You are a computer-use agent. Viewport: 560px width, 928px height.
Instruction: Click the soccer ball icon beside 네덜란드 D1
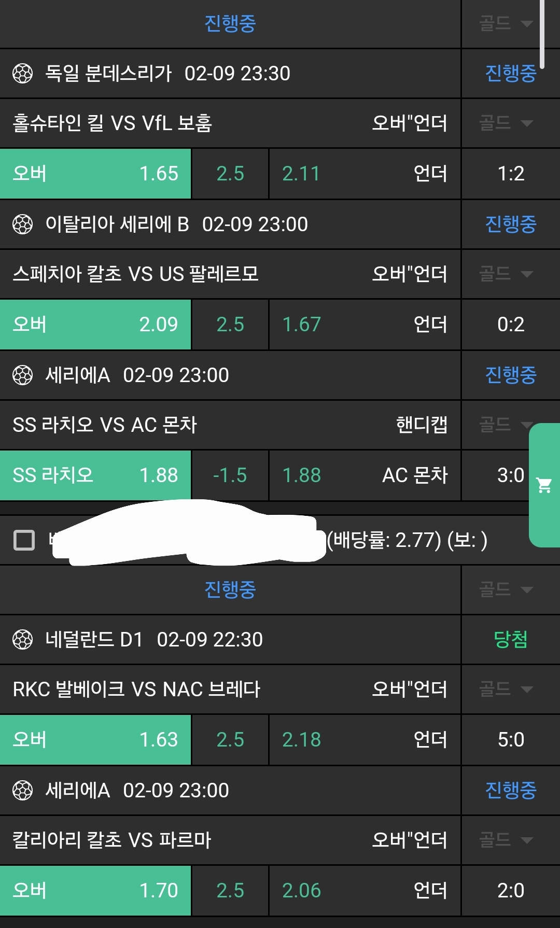[22, 640]
